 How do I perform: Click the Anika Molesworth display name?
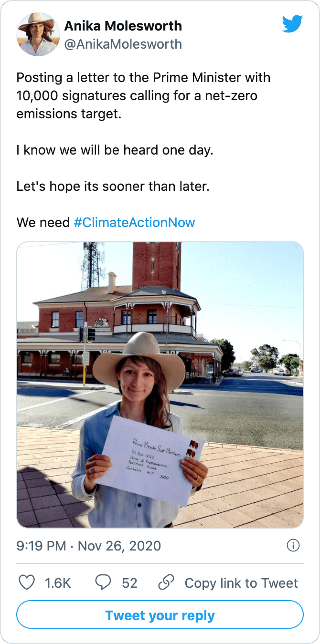click(123, 26)
